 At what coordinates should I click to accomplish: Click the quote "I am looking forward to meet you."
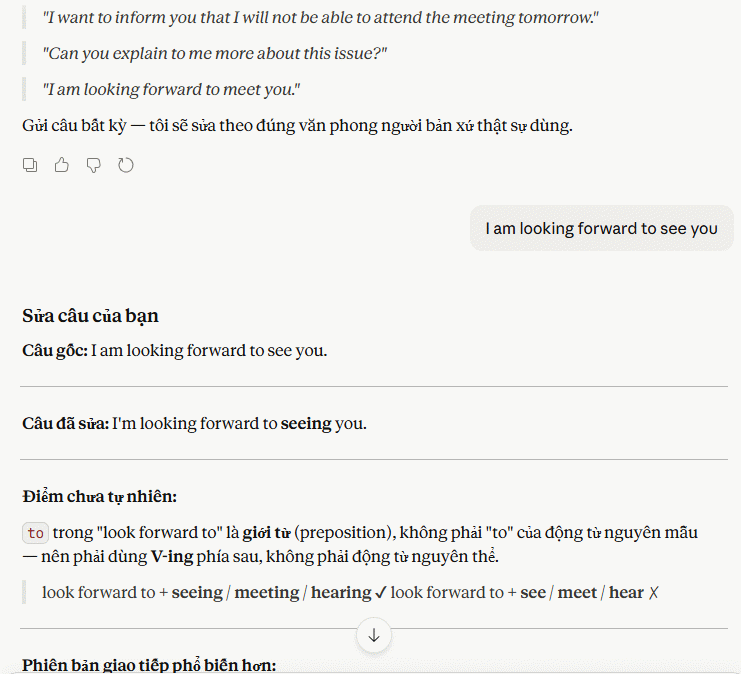click(171, 89)
